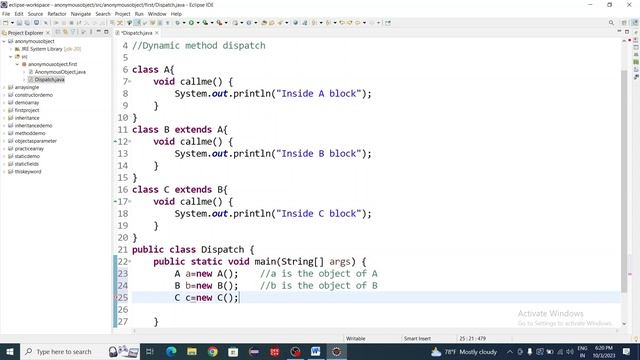Open the Window menu
Image resolution: width=640 pixels, height=360 pixels.
click(x=157, y=14)
